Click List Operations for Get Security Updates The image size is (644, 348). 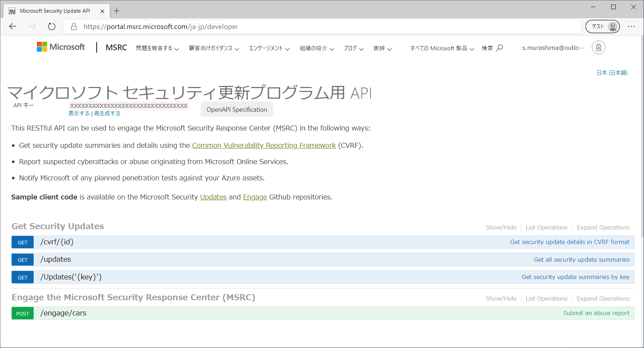tap(546, 227)
